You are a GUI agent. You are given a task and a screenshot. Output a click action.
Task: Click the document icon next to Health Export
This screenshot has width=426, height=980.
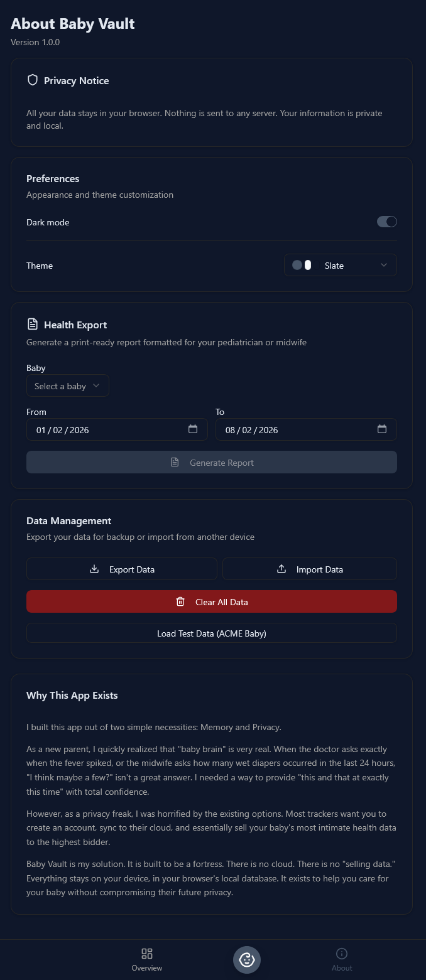32,324
